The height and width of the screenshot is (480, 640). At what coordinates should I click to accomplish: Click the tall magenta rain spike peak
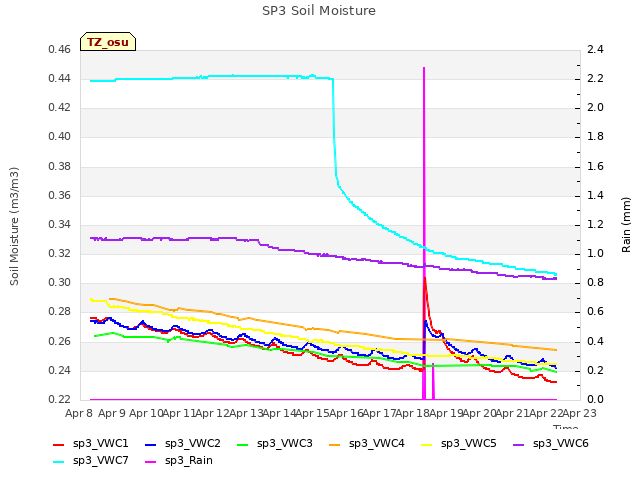(424, 68)
